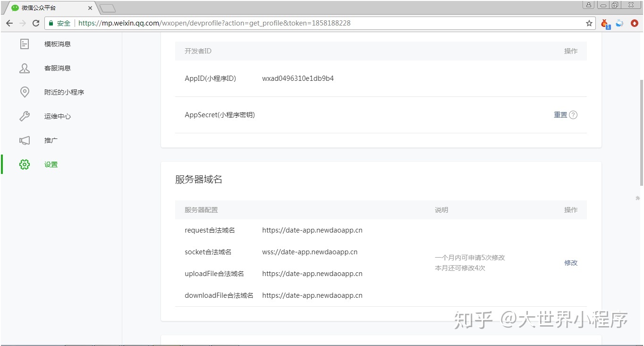
Task: Click the question mark beside 重置
Action: (573, 114)
